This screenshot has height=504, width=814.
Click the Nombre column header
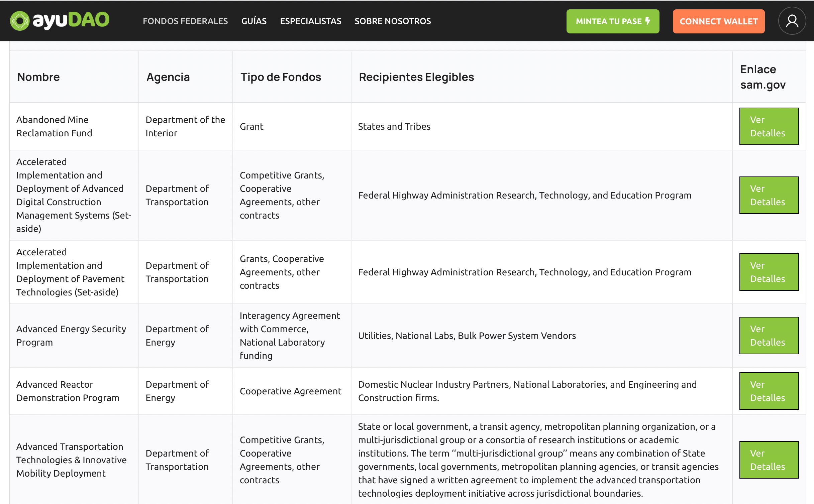(x=38, y=77)
